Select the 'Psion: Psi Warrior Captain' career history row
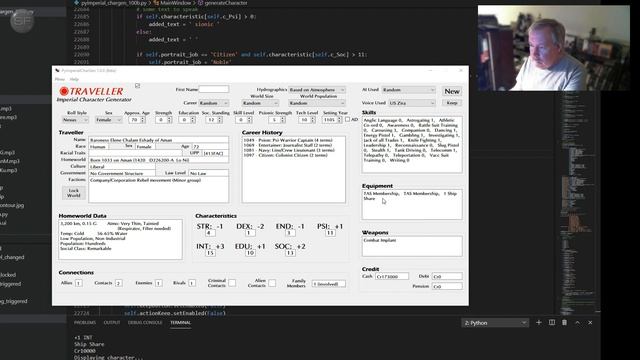640x360 pixels. [288, 140]
